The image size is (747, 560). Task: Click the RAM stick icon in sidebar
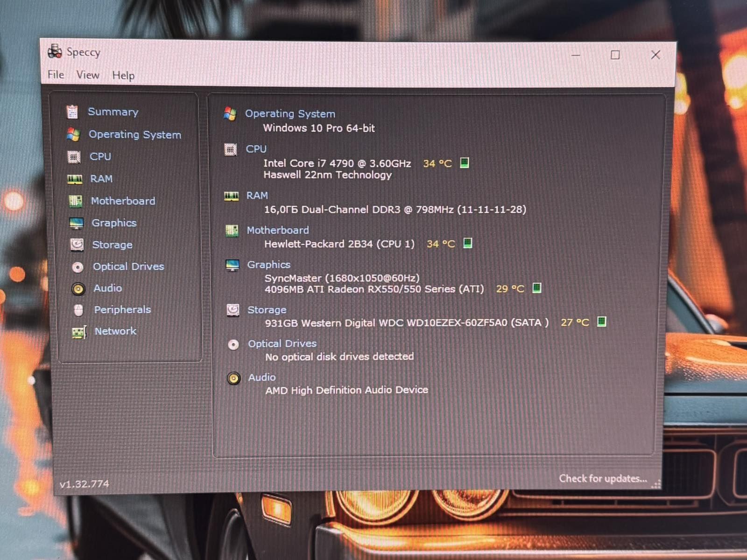[x=75, y=179]
